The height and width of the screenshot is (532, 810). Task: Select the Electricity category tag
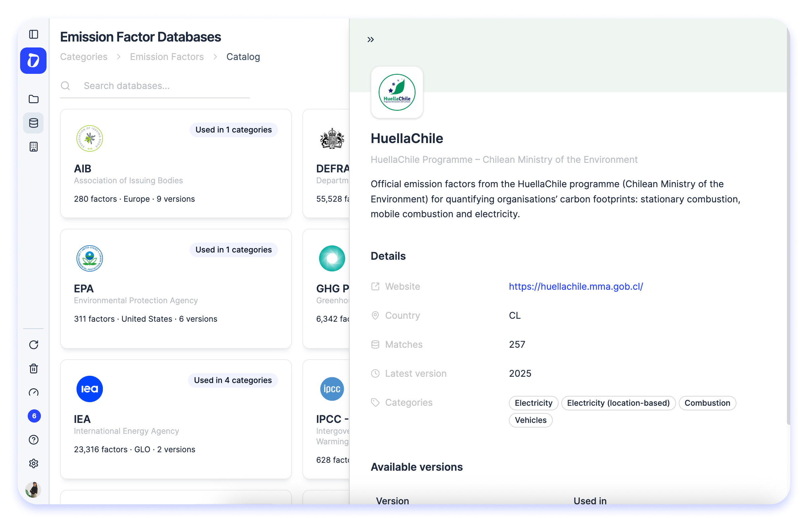pos(534,403)
